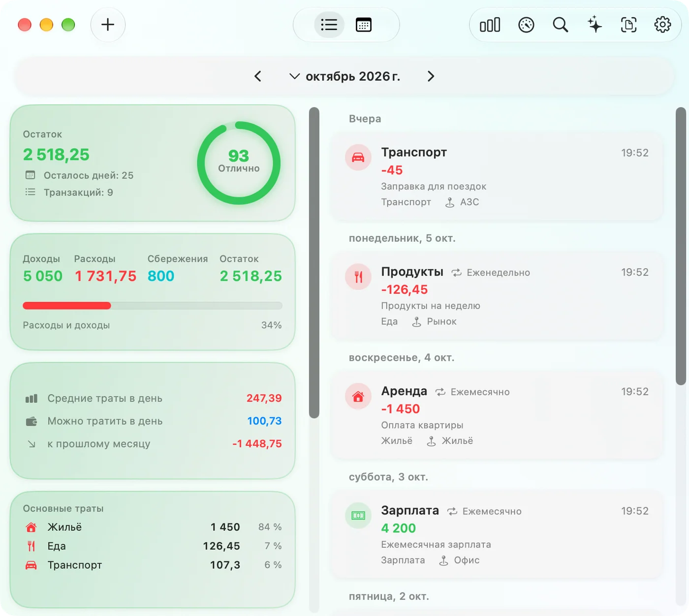
Task: Switch to calendar view mode
Action: coord(364,25)
